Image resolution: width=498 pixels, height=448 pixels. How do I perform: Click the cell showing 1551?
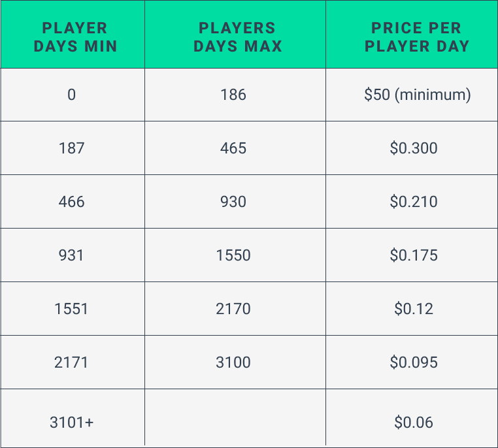(x=73, y=308)
